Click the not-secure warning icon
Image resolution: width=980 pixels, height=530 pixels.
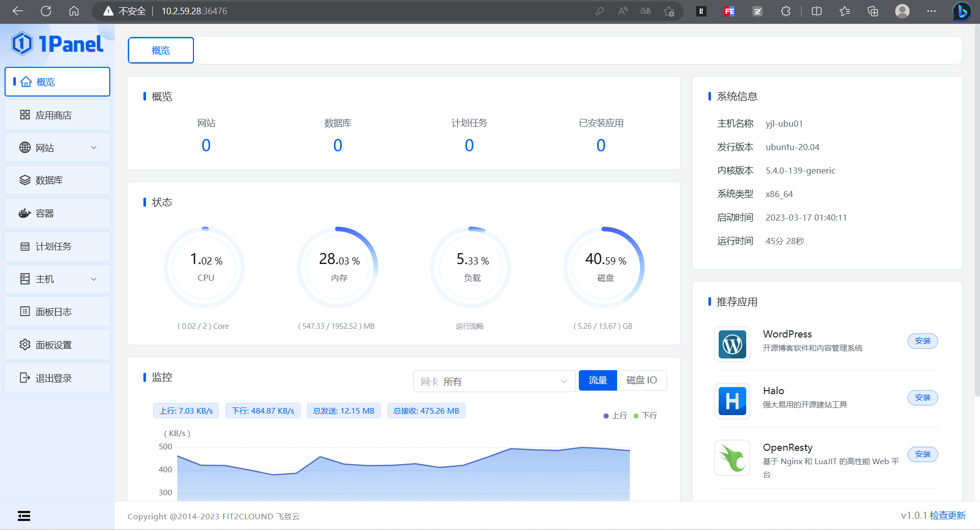coord(108,11)
